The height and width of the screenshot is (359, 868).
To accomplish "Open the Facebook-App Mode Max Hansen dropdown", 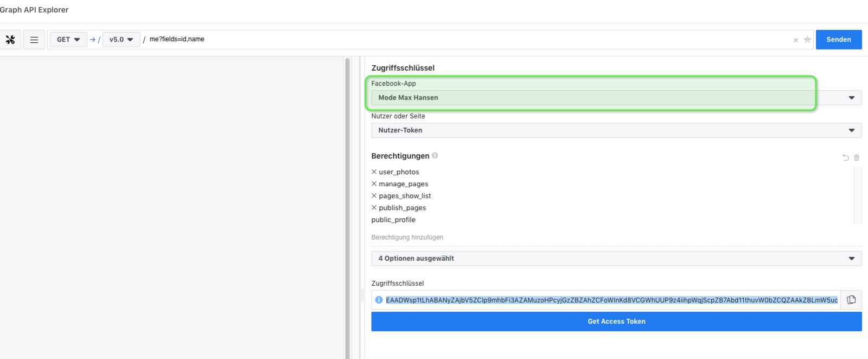I will pos(616,98).
